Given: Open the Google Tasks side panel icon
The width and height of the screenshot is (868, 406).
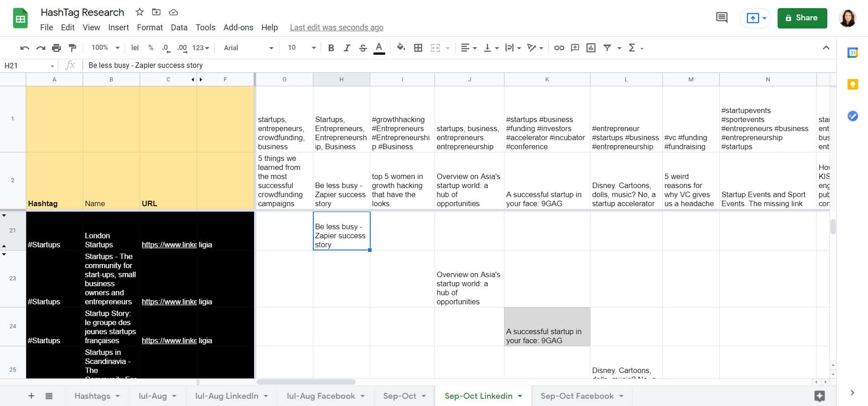Looking at the screenshot, I should [853, 116].
